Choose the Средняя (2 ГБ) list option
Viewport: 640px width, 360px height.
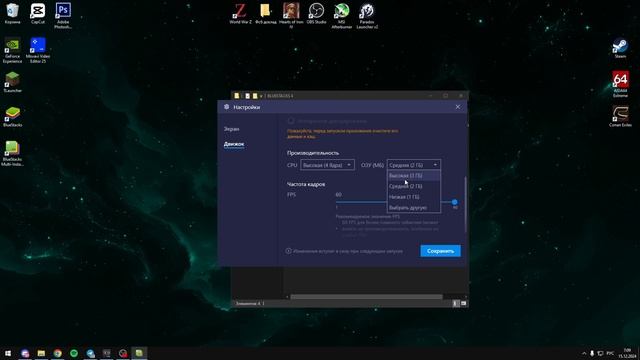pos(413,186)
